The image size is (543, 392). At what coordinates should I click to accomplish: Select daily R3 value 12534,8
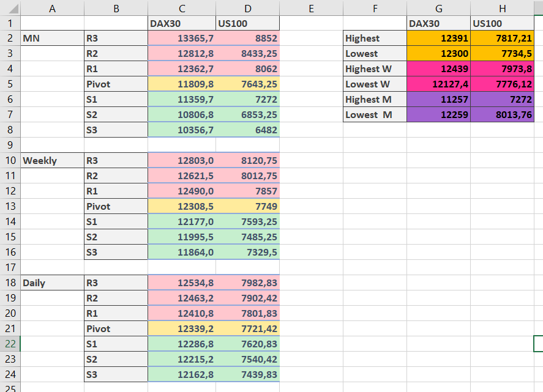tap(182, 283)
